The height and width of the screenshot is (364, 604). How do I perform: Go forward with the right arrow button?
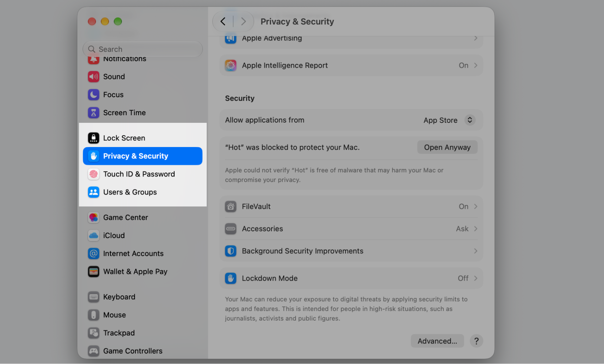(243, 21)
